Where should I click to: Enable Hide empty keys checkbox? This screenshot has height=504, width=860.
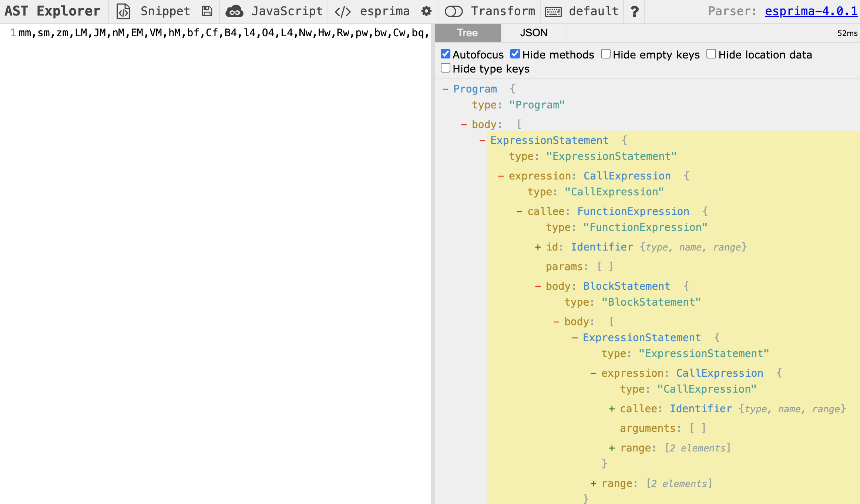(606, 54)
